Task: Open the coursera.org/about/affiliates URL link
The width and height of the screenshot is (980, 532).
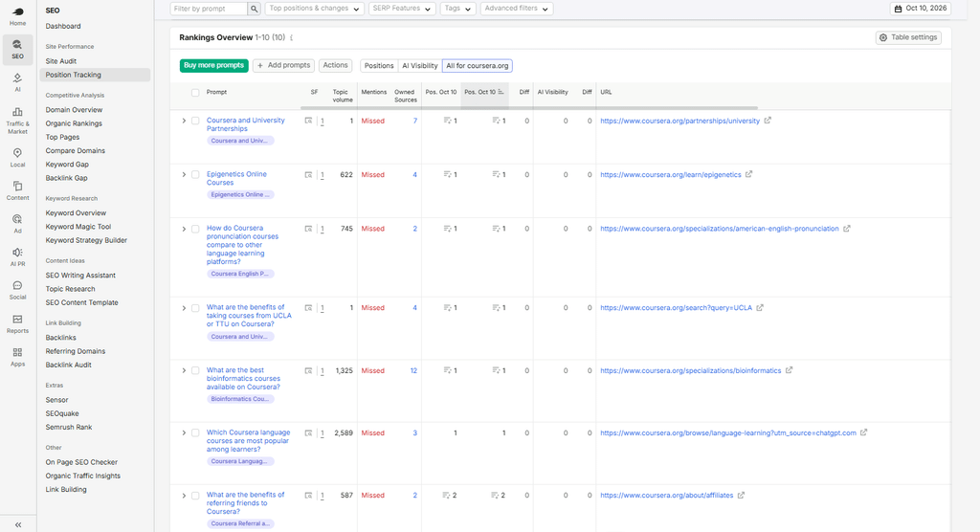Action: (667, 495)
